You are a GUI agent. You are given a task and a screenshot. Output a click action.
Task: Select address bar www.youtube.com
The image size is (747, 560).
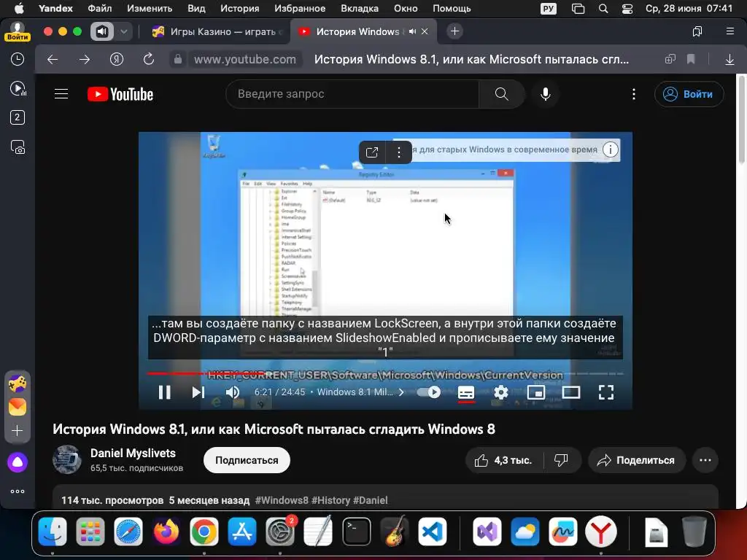(245, 60)
